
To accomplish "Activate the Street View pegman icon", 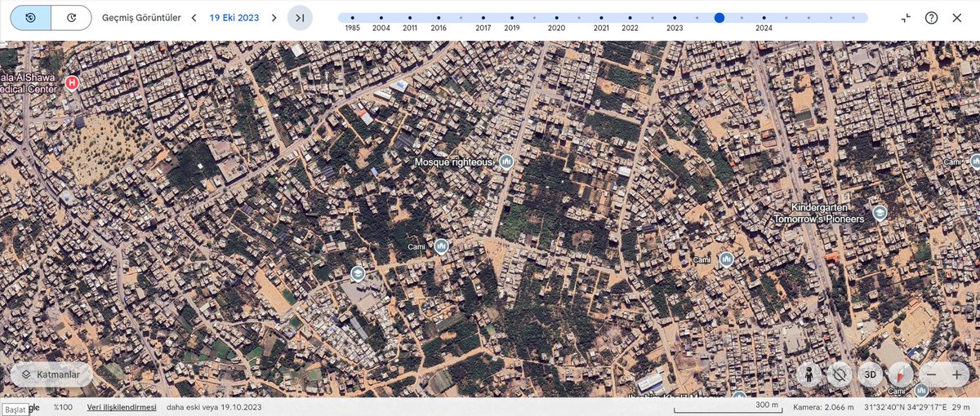I will [x=809, y=374].
